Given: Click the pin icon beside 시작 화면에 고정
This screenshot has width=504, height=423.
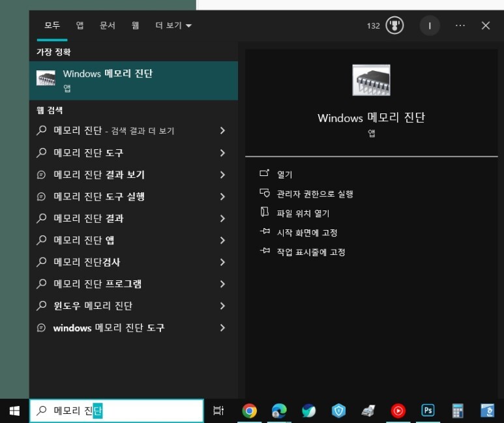Looking at the screenshot, I should 265,231.
